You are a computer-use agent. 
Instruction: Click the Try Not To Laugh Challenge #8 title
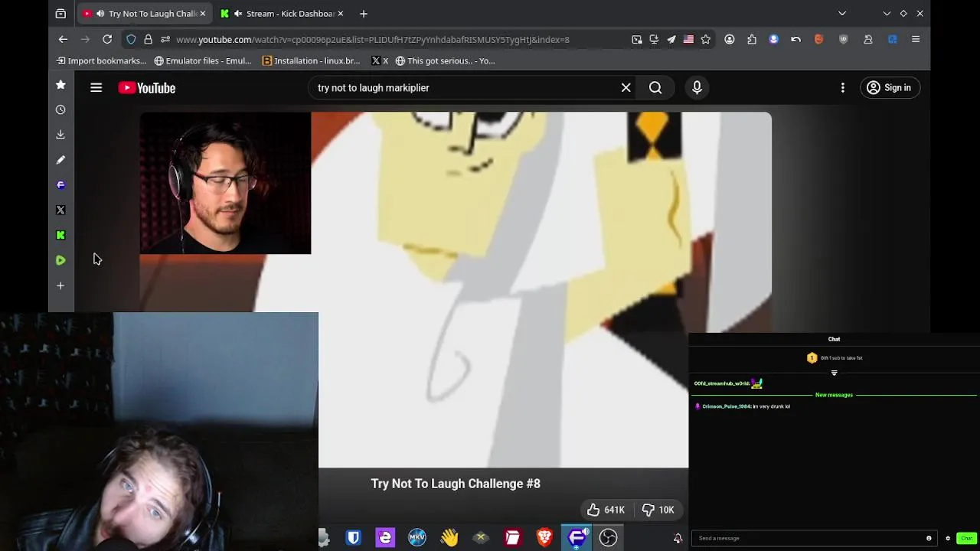click(x=456, y=484)
